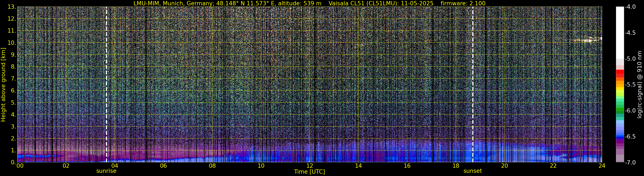Screen dimensions: 644x176
Task: Click time axis tick '16'
Action: [x=407, y=166]
